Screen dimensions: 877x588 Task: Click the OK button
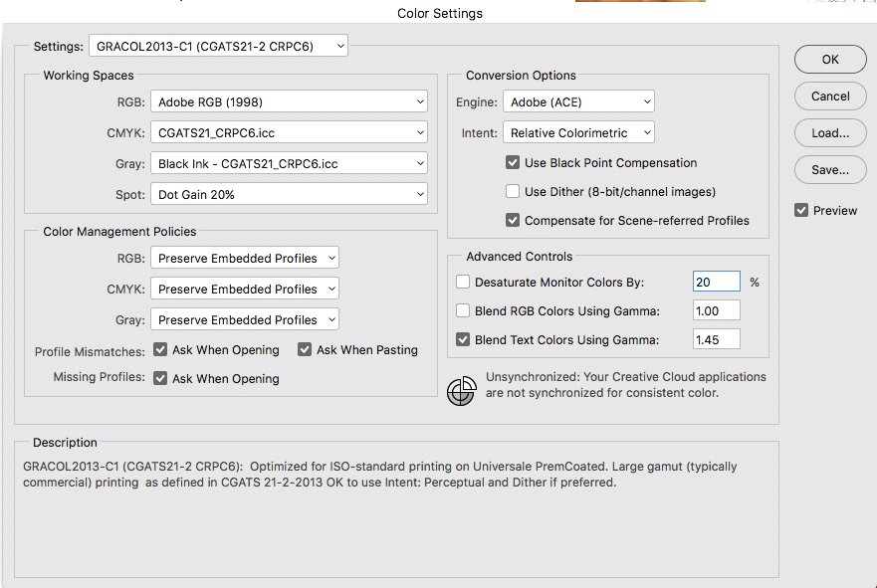coord(829,59)
